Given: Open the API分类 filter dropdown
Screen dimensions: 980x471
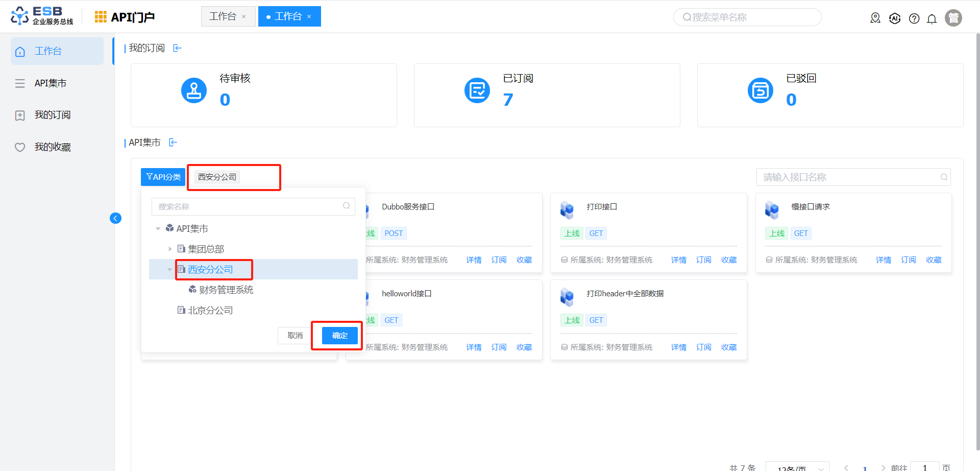Looking at the screenshot, I should click(x=163, y=177).
